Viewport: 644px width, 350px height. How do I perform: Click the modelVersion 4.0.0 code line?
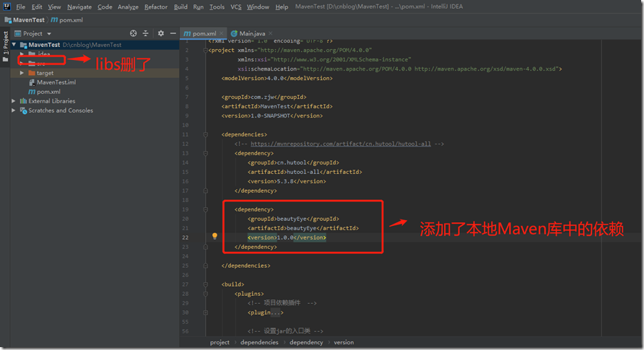tap(277, 78)
